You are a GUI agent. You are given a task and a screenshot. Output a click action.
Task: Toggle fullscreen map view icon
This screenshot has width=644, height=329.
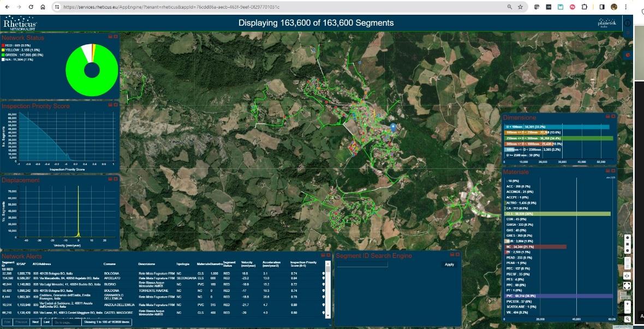point(628,285)
